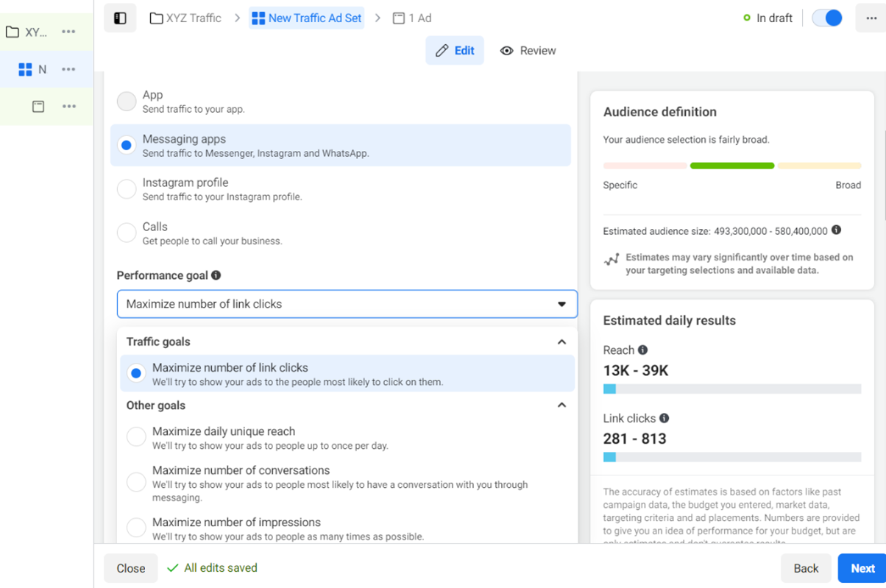Click the Next button
The height and width of the screenshot is (588, 886).
click(862, 568)
